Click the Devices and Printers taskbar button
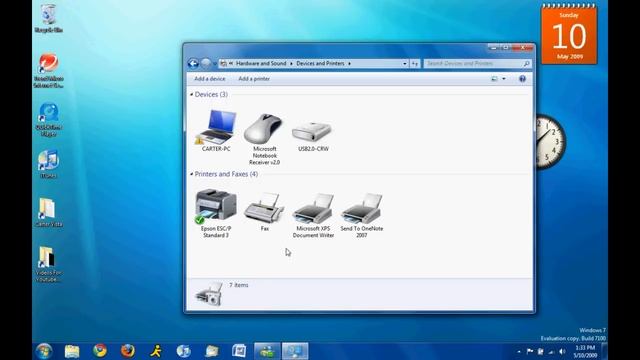 (x=295, y=351)
